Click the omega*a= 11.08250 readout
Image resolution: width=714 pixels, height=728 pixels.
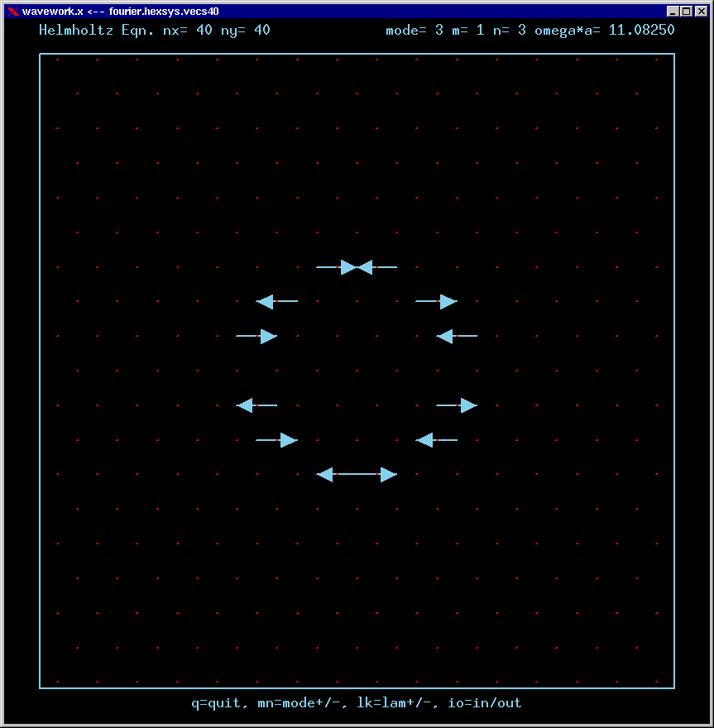point(604,30)
